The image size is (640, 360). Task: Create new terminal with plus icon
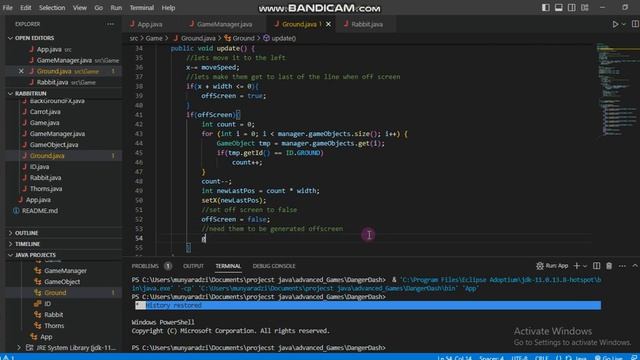coord(576,266)
